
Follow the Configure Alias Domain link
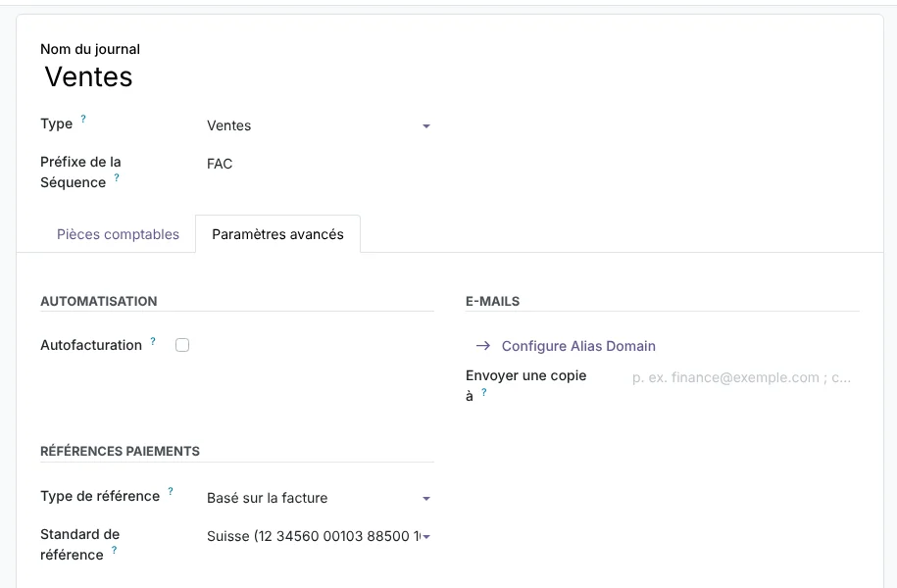pos(578,346)
